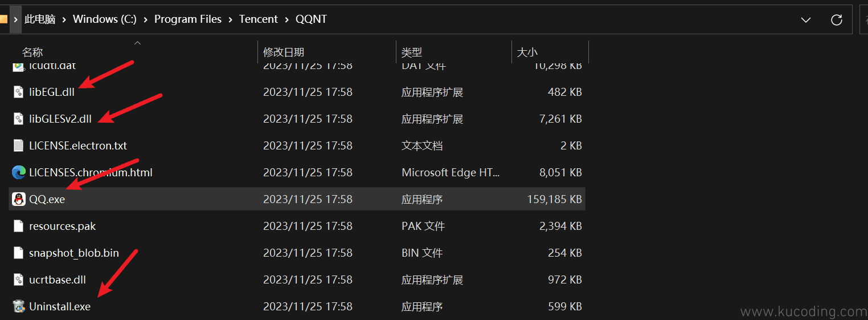Click the Edge icon beside LICENSES.chromium.html
This screenshot has width=868, height=320.
[19, 172]
